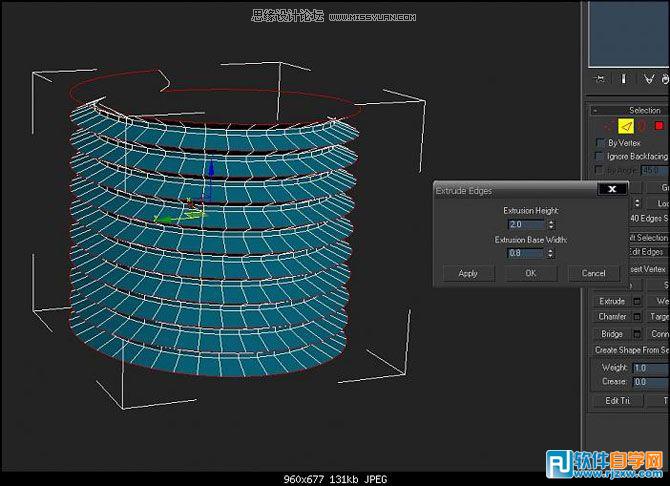Click Connect button next to Bridge

pyautogui.click(x=658, y=334)
